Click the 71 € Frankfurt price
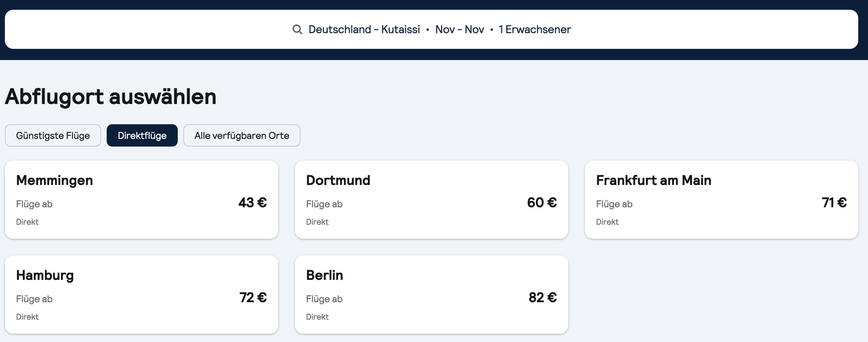Image resolution: width=868 pixels, height=342 pixels. [x=834, y=203]
